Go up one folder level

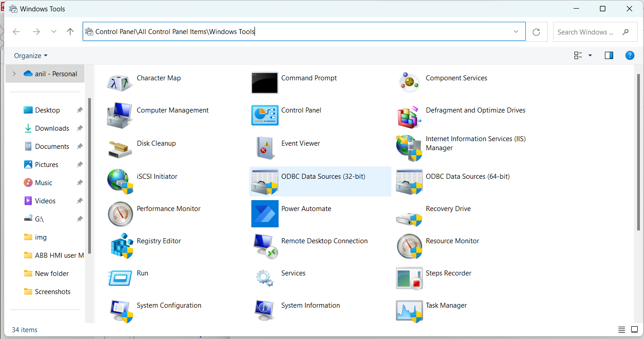coord(70,32)
